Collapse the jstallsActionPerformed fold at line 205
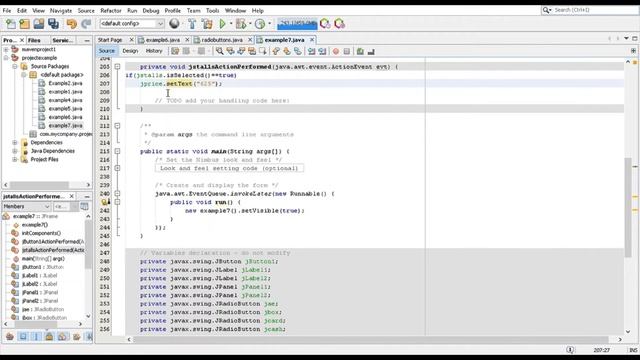 117,67
